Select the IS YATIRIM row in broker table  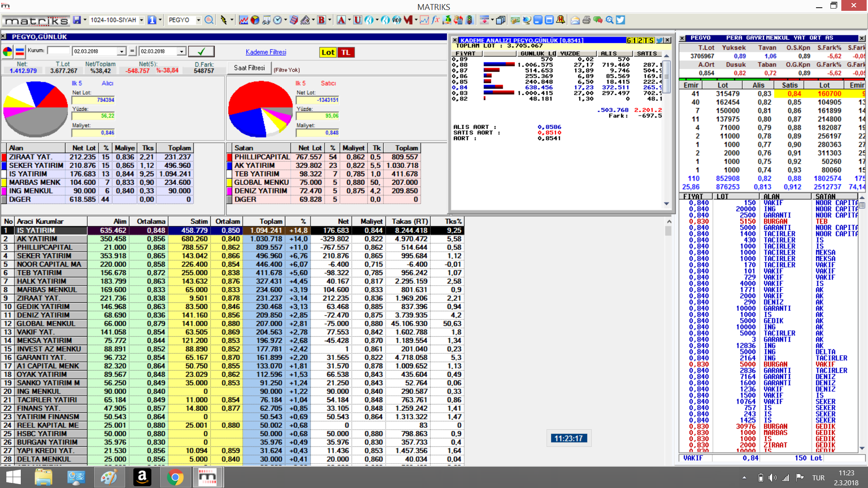pos(232,230)
